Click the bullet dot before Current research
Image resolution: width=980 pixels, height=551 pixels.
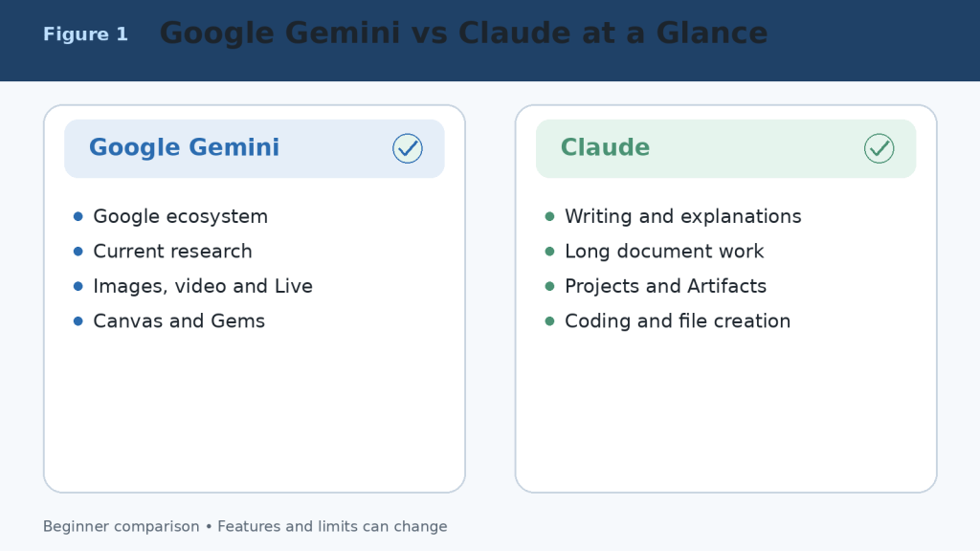78,252
